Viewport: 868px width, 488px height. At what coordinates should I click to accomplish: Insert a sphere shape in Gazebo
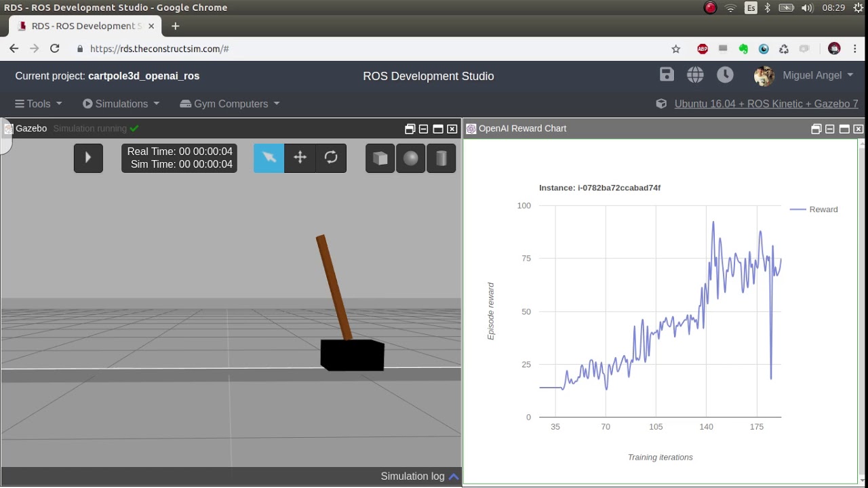tap(411, 158)
